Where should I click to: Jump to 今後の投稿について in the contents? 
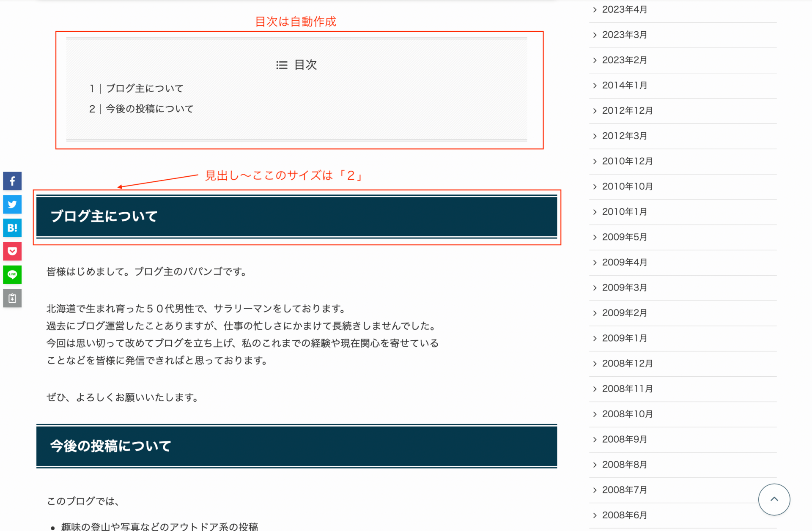pos(150,109)
